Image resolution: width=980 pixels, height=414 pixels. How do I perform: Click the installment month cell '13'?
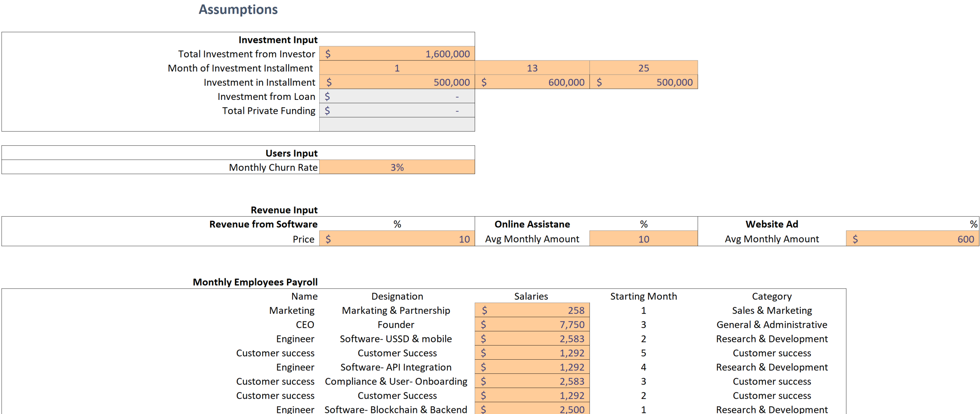pos(532,68)
